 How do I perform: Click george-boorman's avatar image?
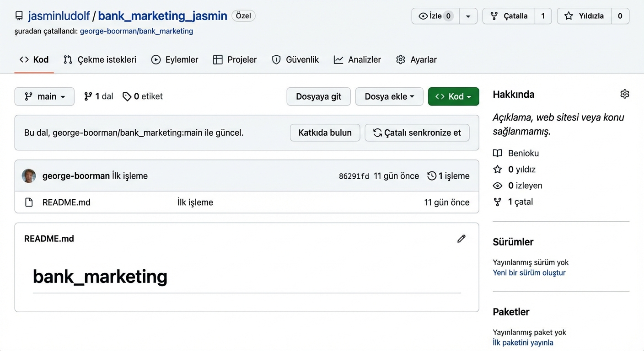(x=29, y=176)
